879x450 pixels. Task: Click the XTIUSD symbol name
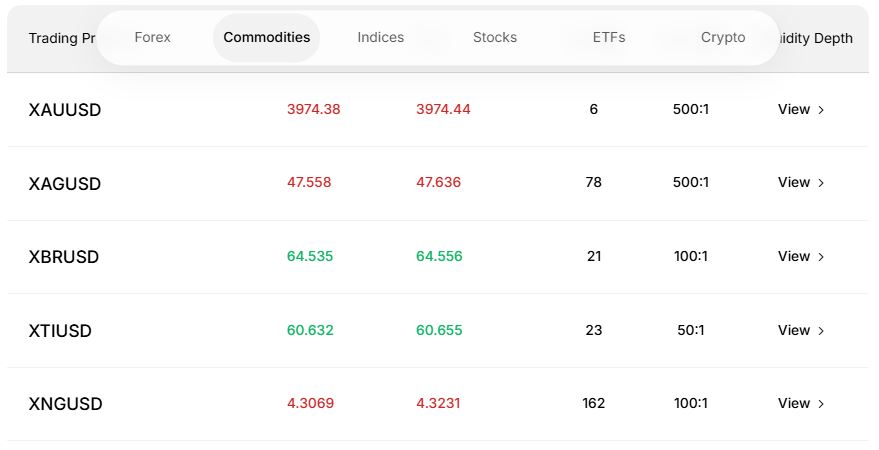pyautogui.click(x=60, y=331)
